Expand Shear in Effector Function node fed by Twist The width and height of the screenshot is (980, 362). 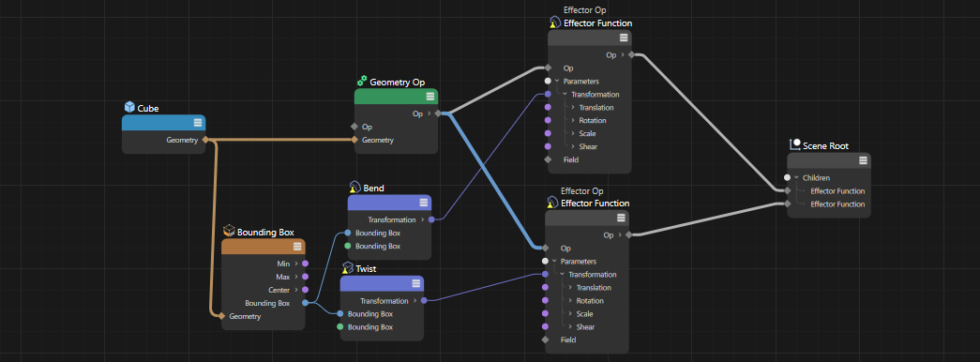click(570, 327)
